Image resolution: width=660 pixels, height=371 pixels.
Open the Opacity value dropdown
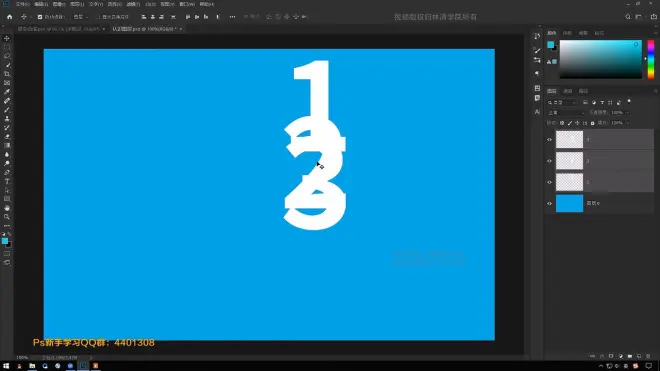tap(628, 113)
